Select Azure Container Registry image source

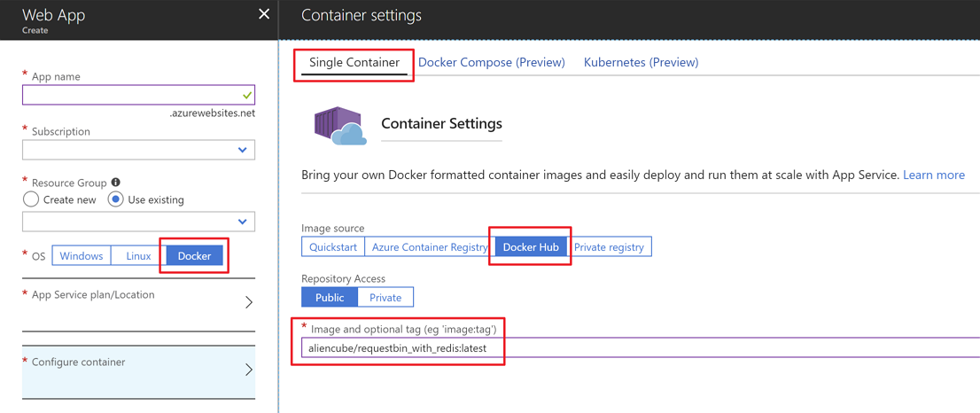tap(430, 246)
